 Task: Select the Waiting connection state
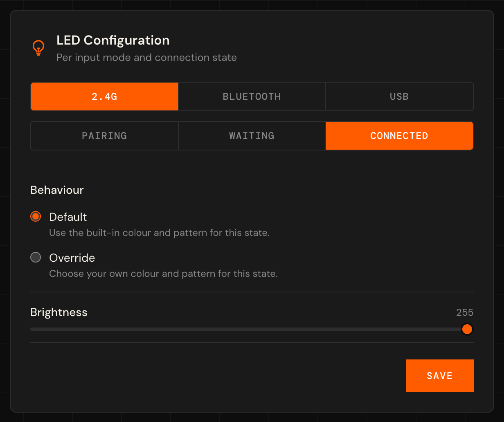252,136
